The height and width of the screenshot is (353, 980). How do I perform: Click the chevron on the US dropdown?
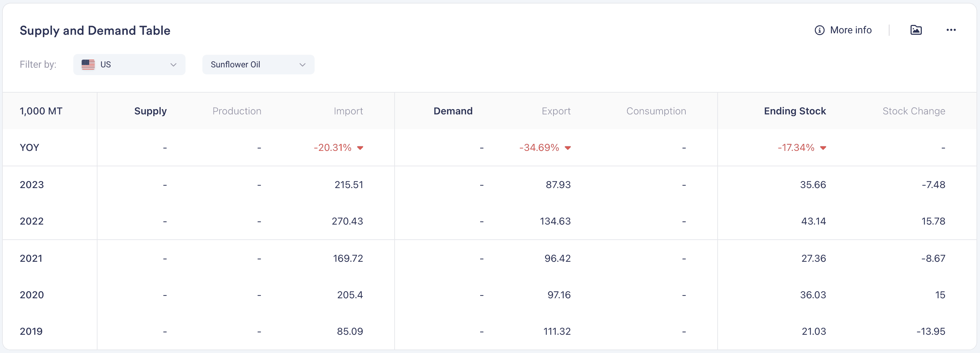point(174,65)
